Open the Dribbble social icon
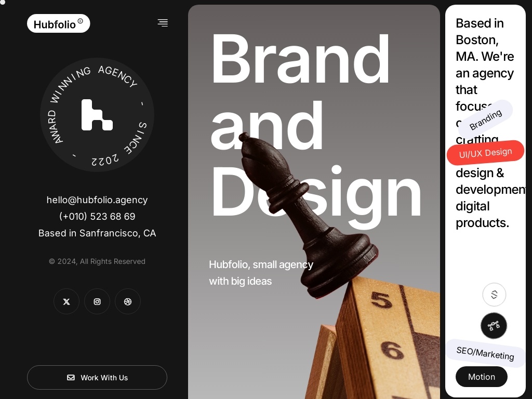The width and height of the screenshot is (532, 399). coord(128,302)
